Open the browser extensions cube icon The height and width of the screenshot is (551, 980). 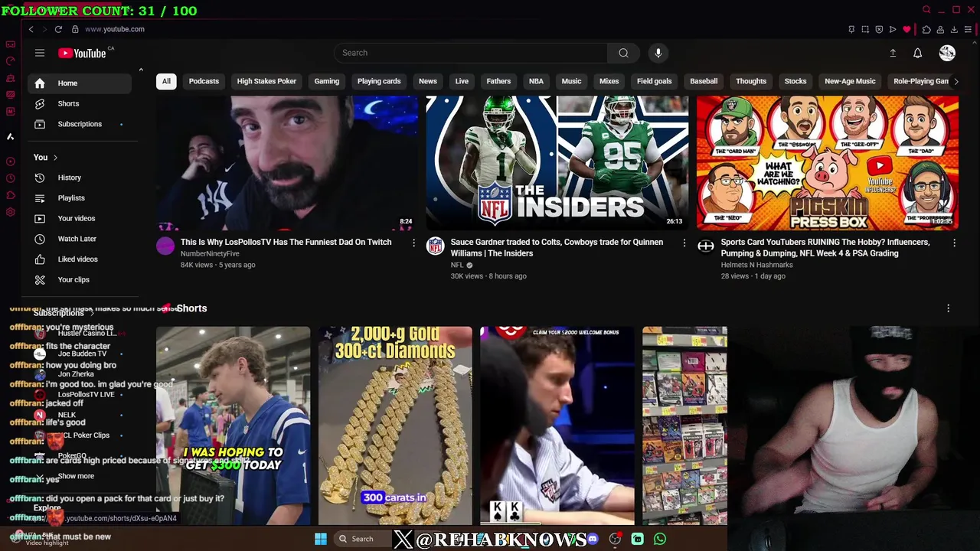point(926,29)
